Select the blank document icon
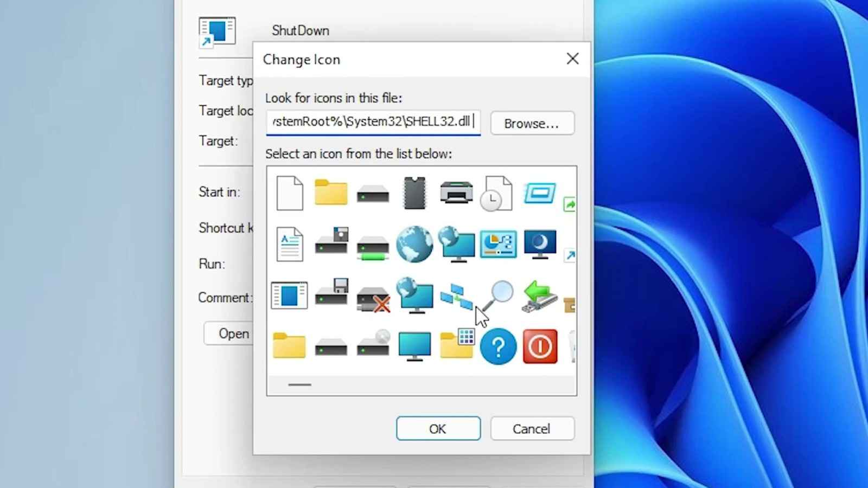 (289, 193)
